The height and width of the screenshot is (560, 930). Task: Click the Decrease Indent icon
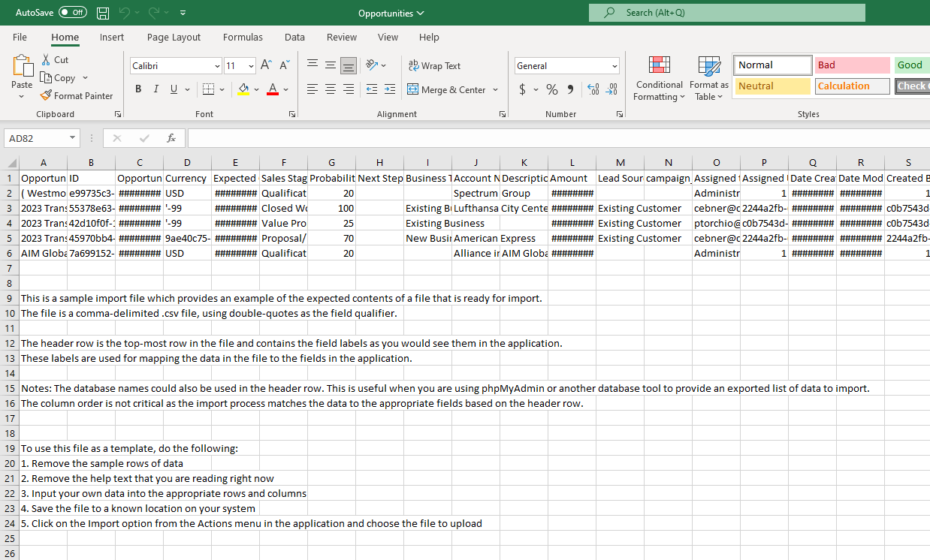(372, 89)
